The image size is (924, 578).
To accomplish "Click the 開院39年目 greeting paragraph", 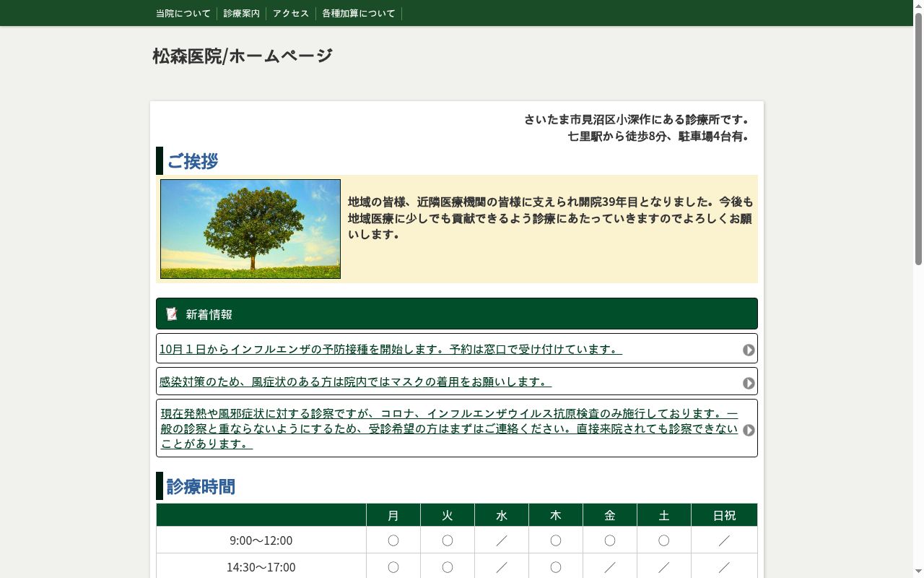I will pos(550,217).
